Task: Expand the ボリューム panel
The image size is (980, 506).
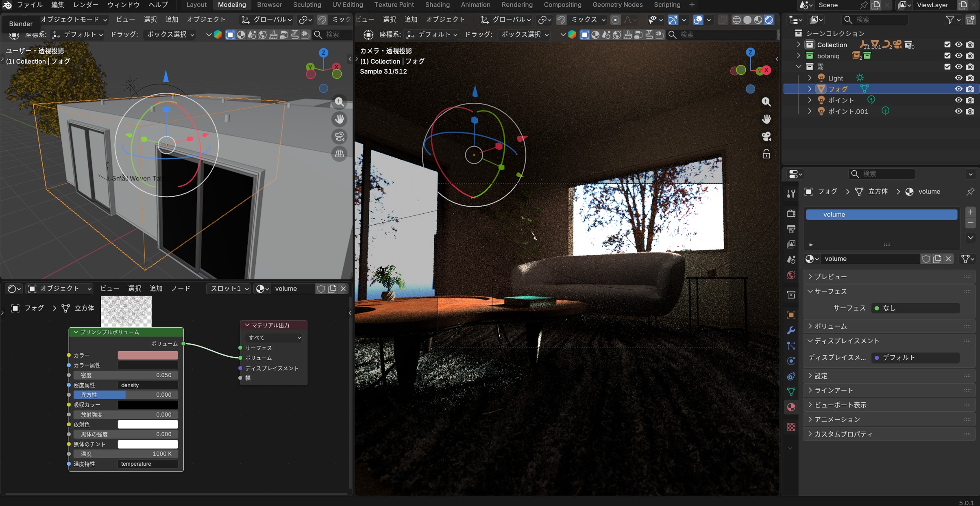Action: click(831, 326)
